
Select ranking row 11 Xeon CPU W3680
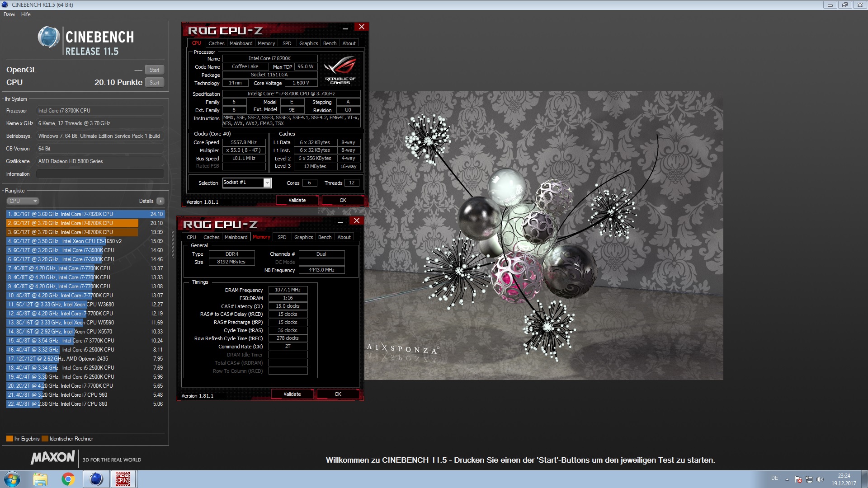85,305
